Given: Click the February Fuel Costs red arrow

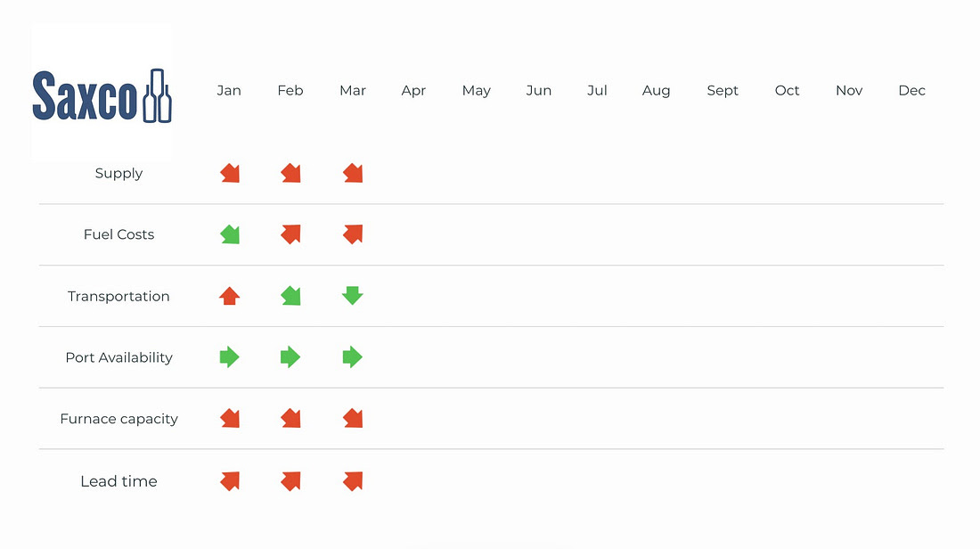Looking at the screenshot, I should [x=290, y=234].
